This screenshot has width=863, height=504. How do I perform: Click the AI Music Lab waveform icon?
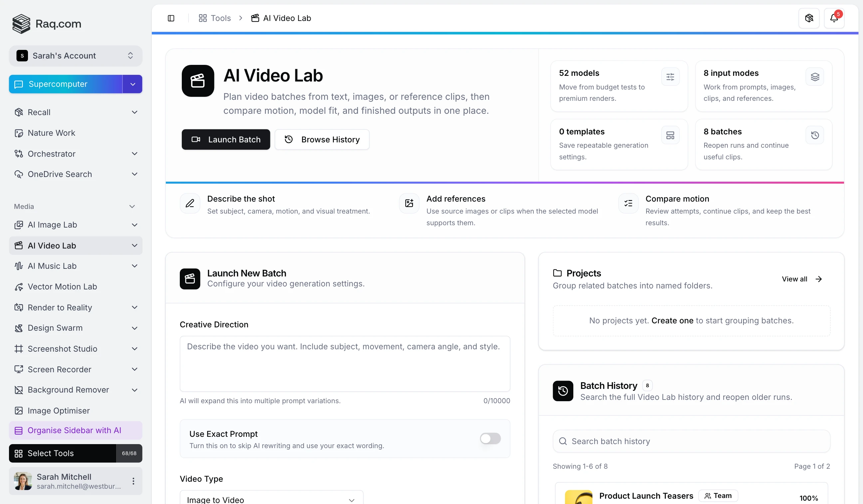(x=19, y=266)
